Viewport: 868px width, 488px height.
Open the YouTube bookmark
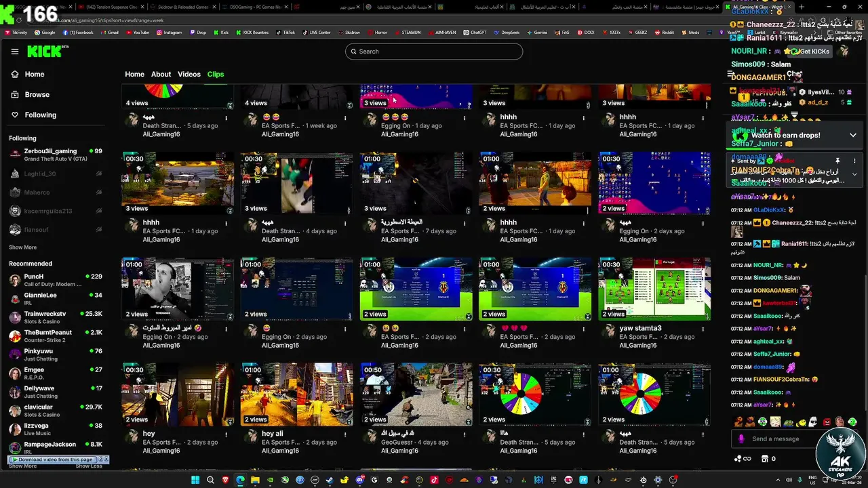pyautogui.click(x=136, y=32)
